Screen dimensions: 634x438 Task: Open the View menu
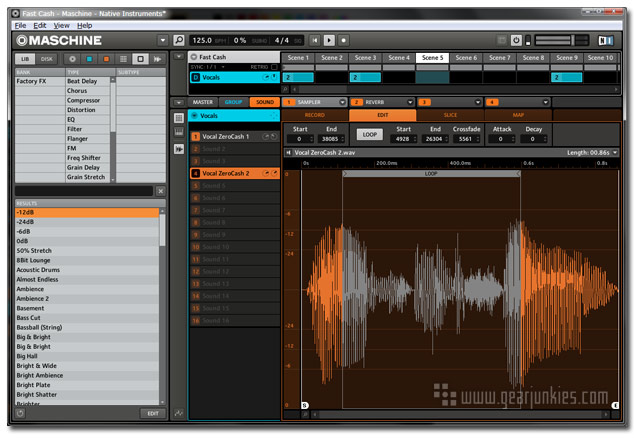61,25
